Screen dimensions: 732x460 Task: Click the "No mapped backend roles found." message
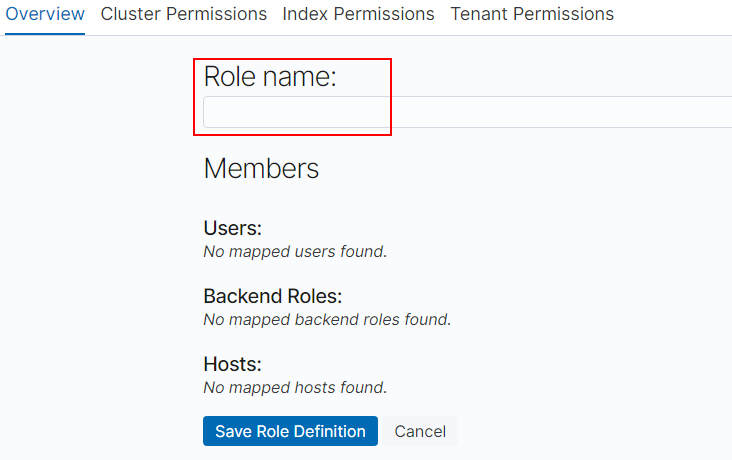pyautogui.click(x=327, y=320)
